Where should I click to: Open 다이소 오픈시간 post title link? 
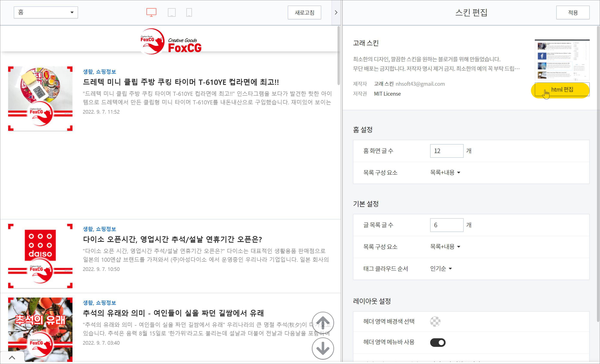pyautogui.click(x=172, y=239)
